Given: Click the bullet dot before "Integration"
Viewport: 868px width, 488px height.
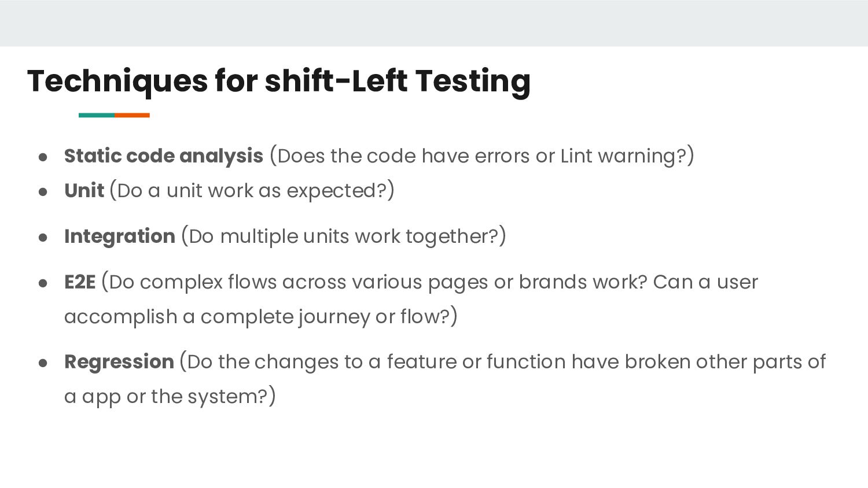Looking at the screenshot, I should click(43, 237).
